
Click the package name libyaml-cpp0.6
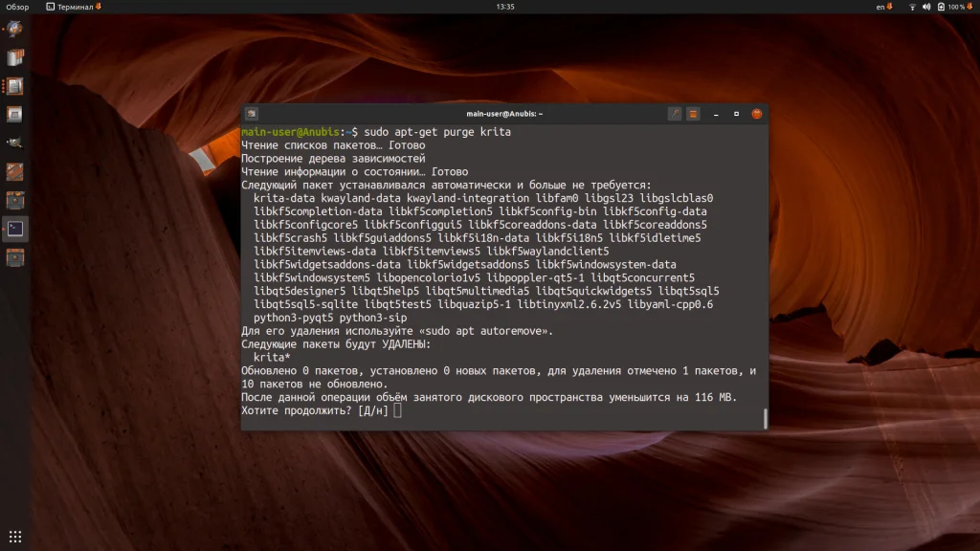coord(670,304)
